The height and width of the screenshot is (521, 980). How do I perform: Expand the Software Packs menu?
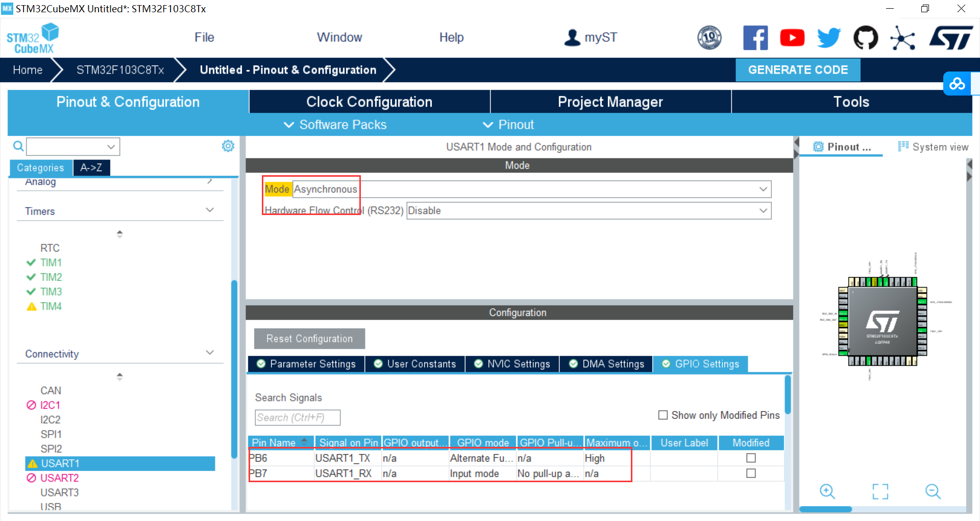coord(335,125)
